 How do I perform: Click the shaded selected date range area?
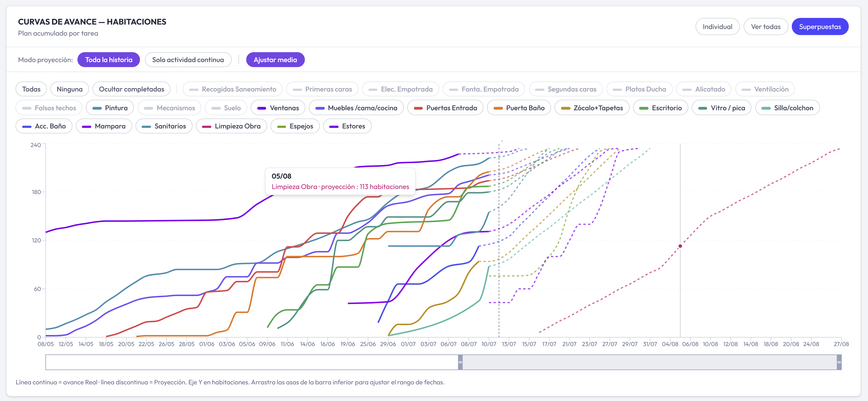pyautogui.click(x=650, y=362)
